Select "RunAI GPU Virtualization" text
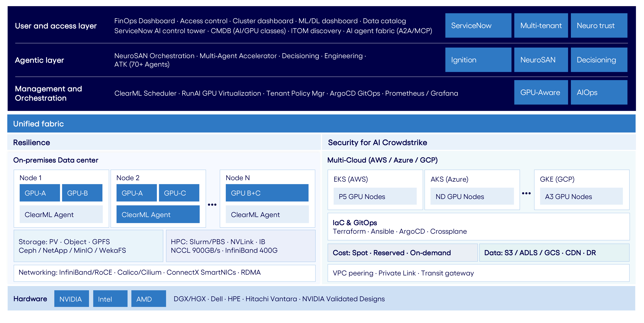 click(221, 93)
